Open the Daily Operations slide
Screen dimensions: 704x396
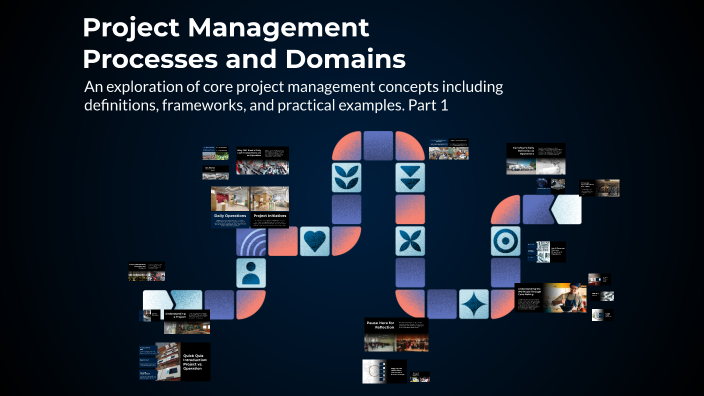[230, 207]
